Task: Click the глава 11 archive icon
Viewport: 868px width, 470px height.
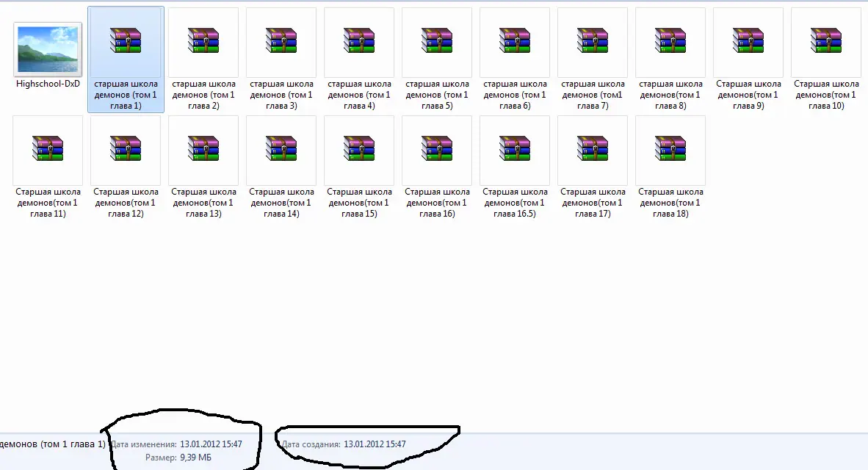Action: pyautogui.click(x=48, y=148)
